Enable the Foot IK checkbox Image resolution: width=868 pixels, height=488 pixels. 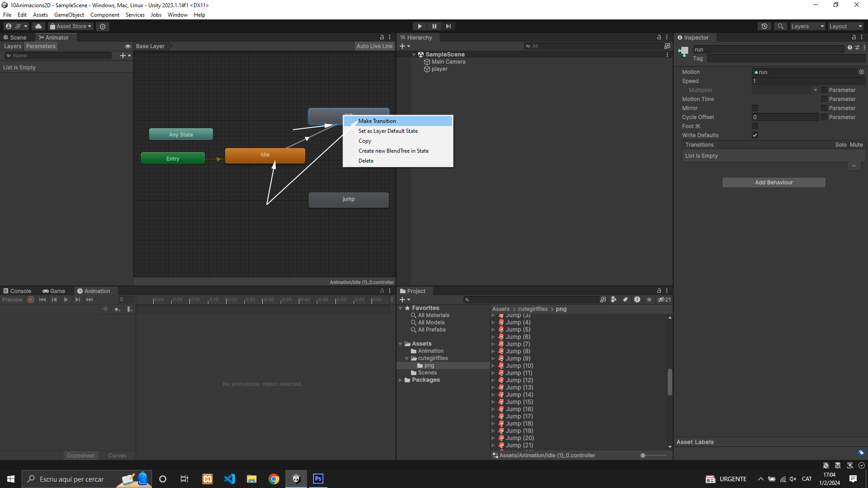[755, 126]
